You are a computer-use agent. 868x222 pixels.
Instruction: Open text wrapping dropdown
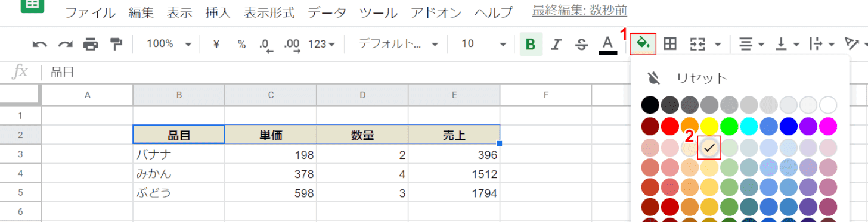[821, 44]
